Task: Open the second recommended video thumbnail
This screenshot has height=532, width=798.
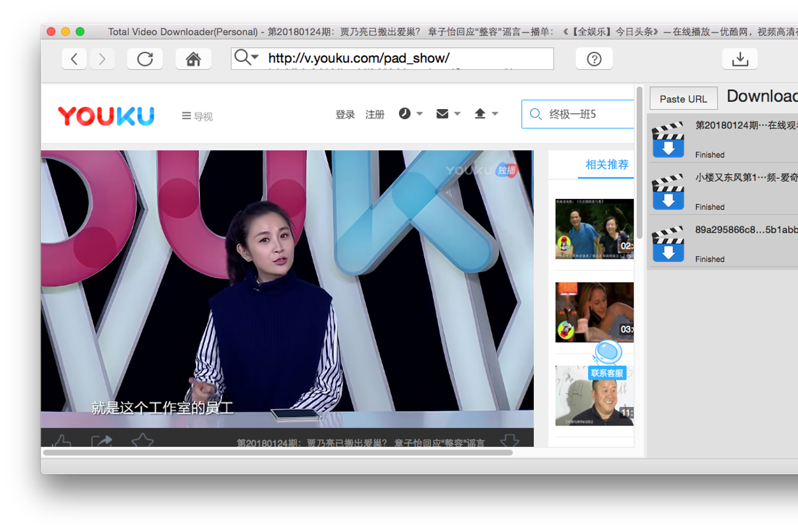Action: (595, 312)
